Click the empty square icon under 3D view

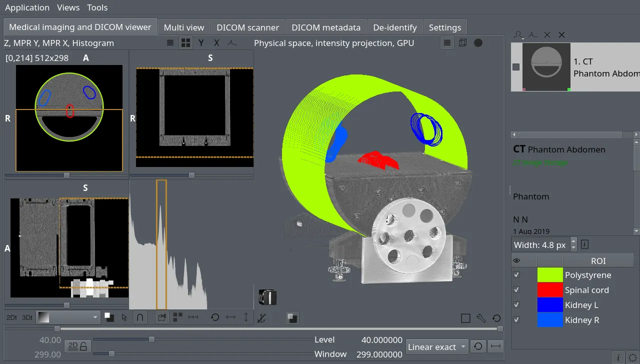click(x=465, y=318)
